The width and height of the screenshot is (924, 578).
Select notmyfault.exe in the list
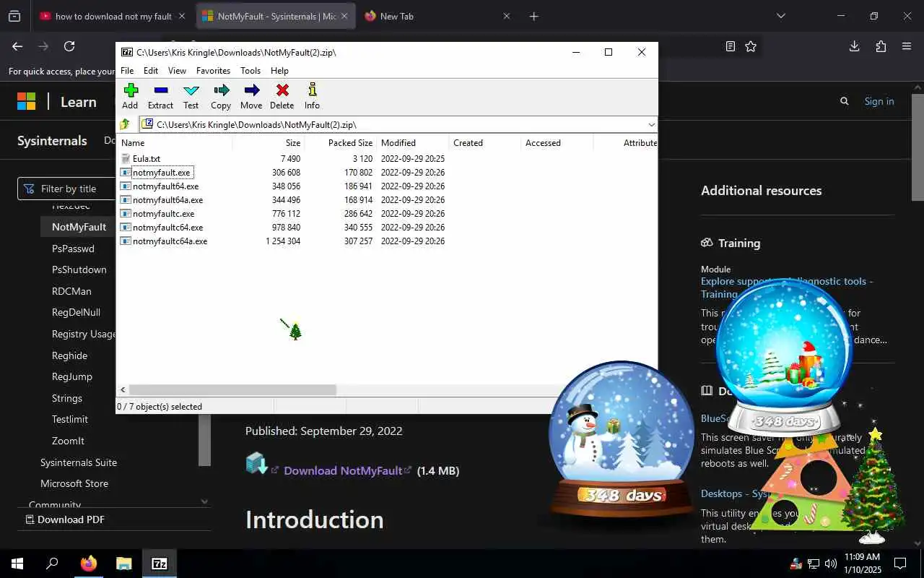click(161, 173)
